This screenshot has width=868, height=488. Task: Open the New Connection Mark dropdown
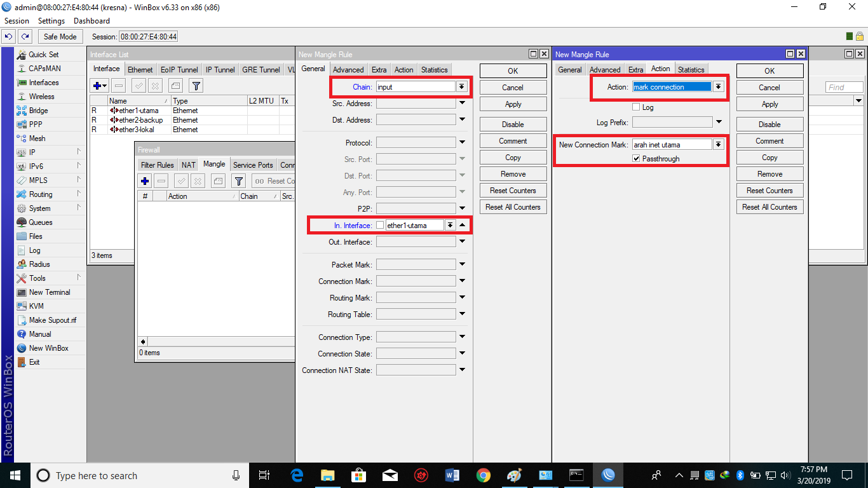click(719, 145)
